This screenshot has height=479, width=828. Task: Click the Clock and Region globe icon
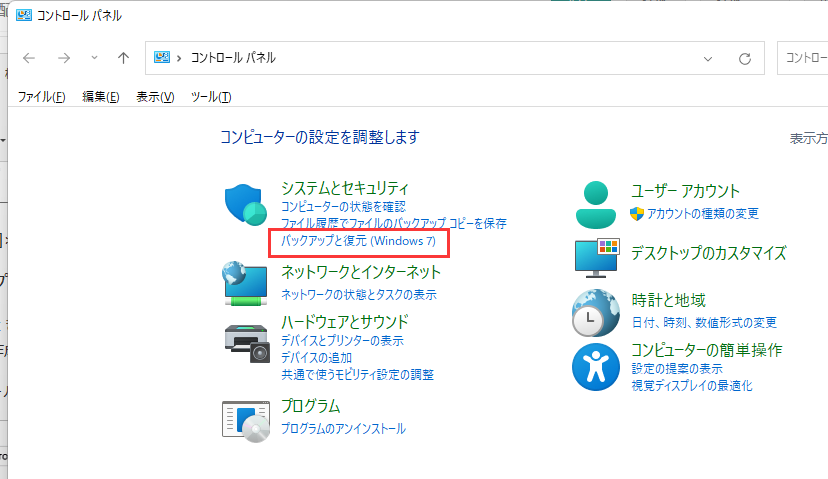[596, 313]
